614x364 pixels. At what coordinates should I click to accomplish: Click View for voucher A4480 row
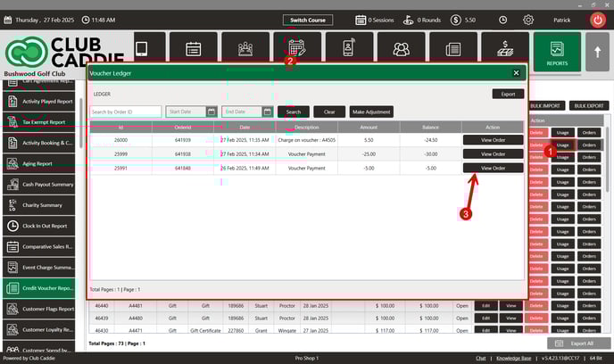click(x=511, y=318)
